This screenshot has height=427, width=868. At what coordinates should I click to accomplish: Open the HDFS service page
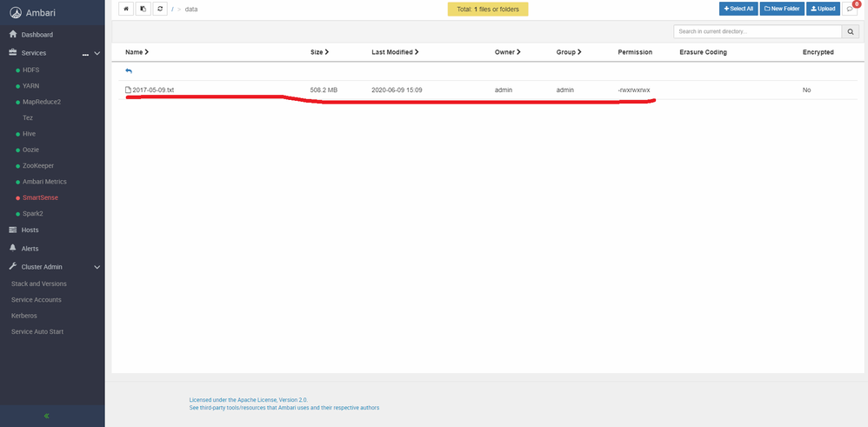[31, 70]
